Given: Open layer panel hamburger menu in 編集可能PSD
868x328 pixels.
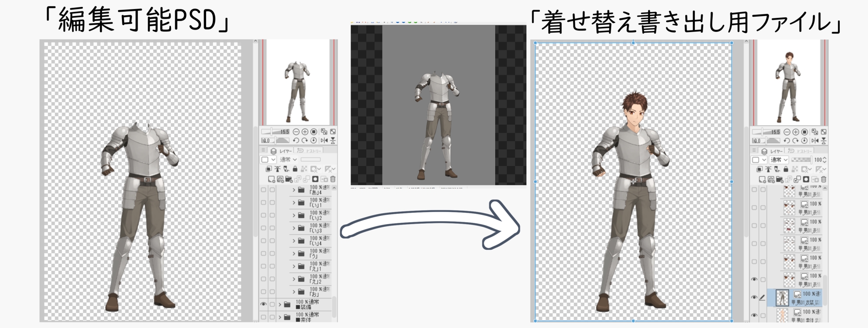Looking at the screenshot, I should 263,150.
